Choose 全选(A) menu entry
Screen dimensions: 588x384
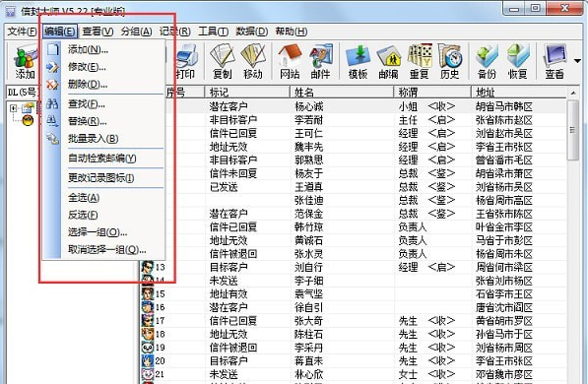pos(104,198)
